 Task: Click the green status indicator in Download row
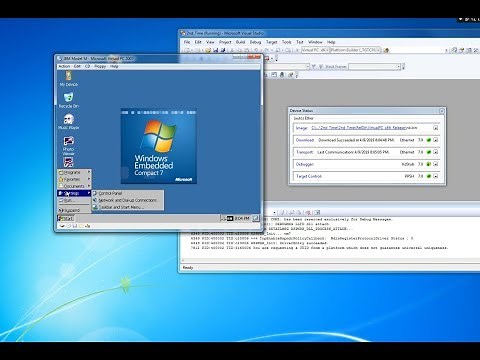[429, 140]
